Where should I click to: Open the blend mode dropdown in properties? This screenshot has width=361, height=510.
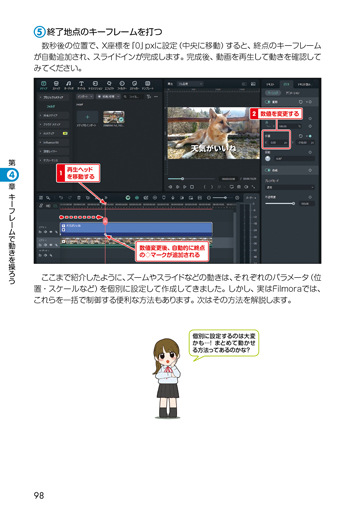(290, 187)
